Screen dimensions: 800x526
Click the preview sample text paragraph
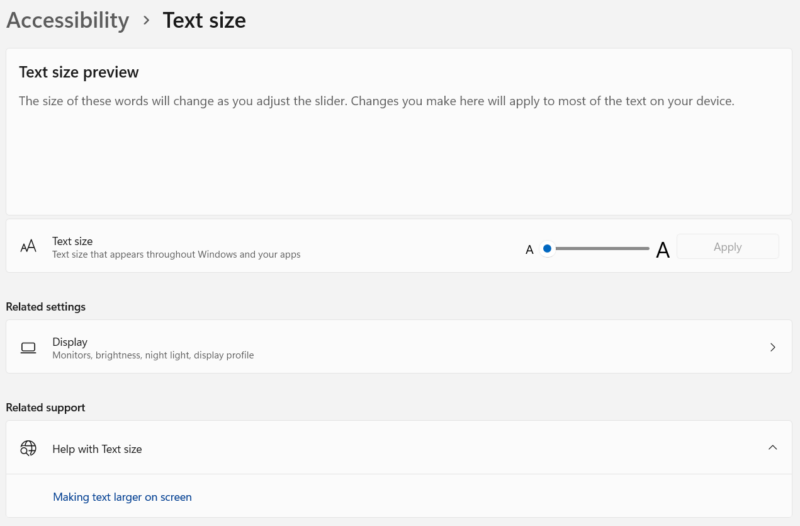pos(377,101)
